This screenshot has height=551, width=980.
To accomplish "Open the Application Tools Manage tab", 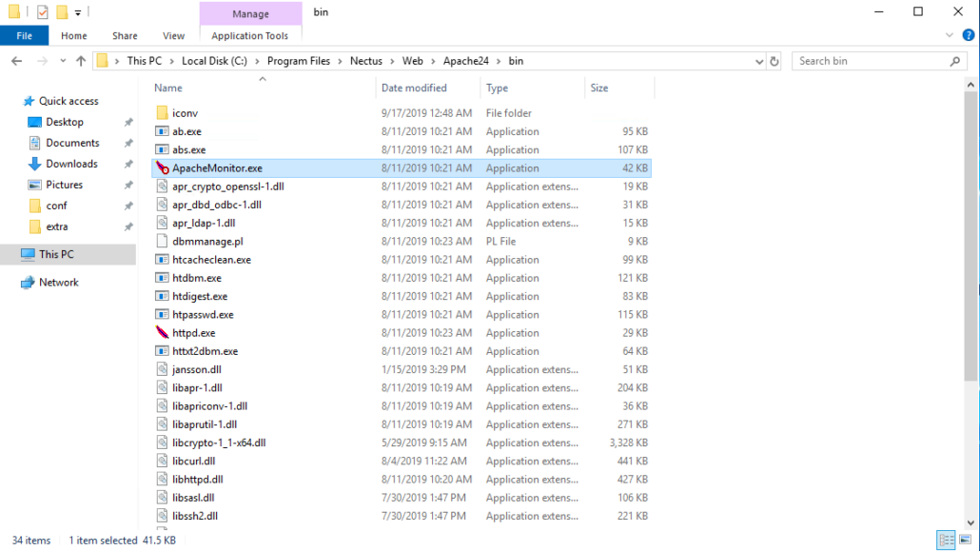I will 250,14.
